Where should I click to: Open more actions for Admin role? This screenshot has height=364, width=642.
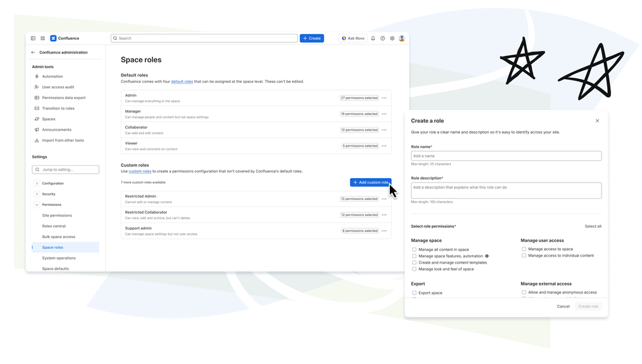tap(384, 98)
